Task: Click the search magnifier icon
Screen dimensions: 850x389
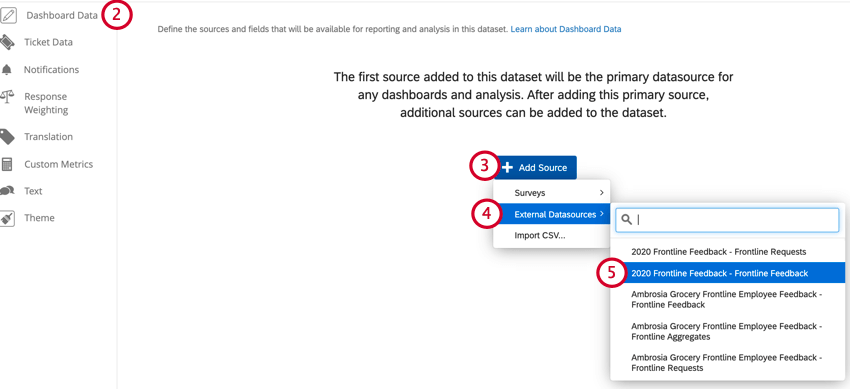Action: pyautogui.click(x=627, y=219)
